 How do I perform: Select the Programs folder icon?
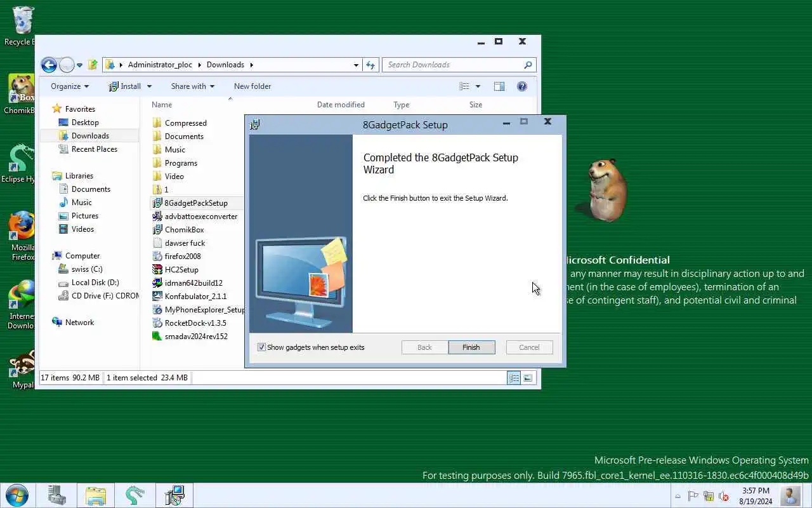[158, 163]
